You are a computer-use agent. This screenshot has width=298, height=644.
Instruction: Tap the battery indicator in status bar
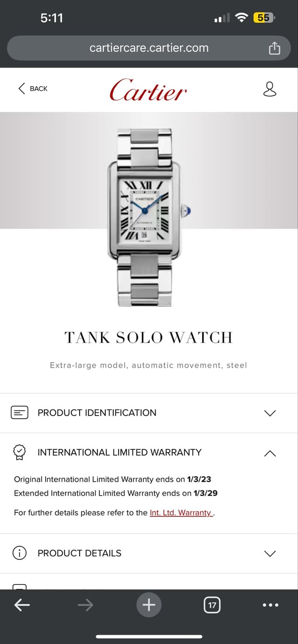[x=264, y=18]
